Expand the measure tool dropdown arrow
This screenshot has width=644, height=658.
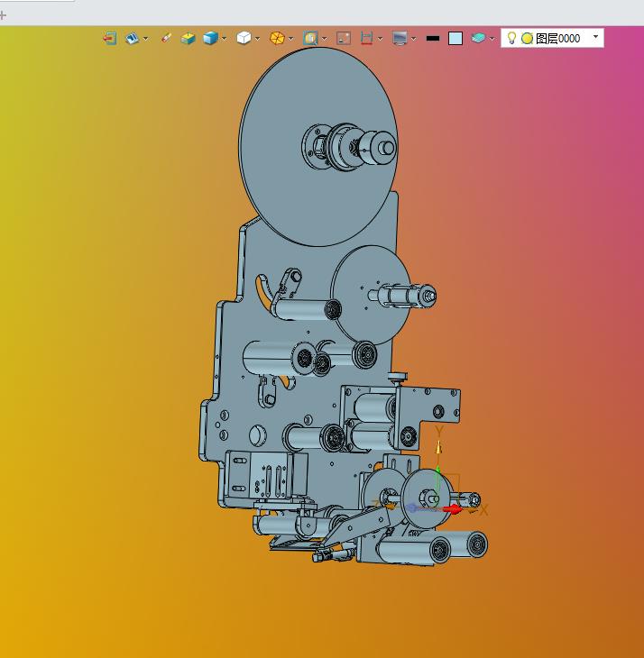point(380,39)
